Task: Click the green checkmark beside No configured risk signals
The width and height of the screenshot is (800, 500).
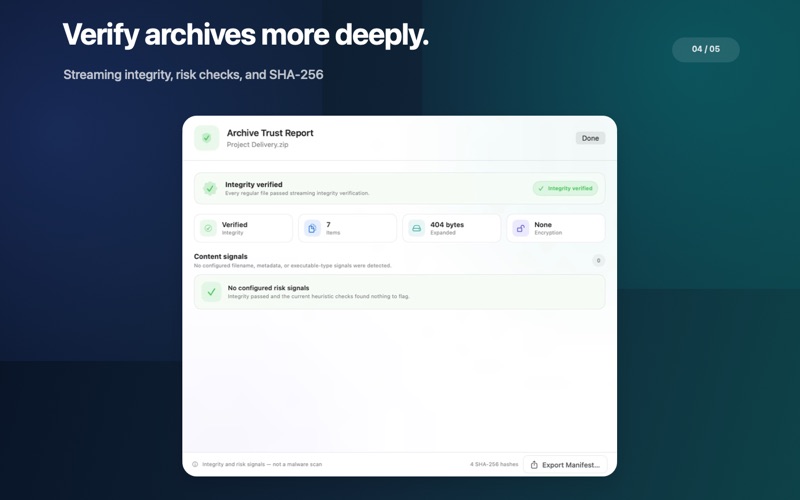Action: (211, 292)
